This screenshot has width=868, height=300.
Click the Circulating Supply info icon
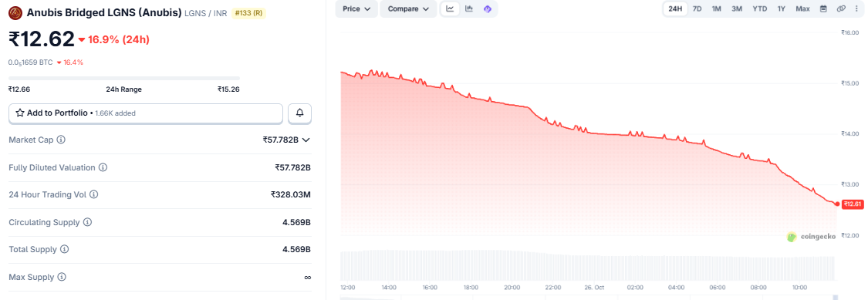click(87, 223)
